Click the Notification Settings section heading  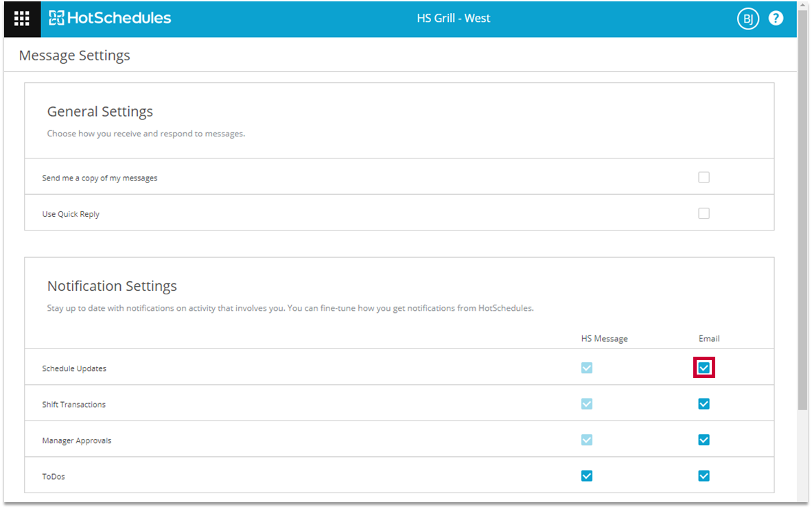pyautogui.click(x=112, y=286)
